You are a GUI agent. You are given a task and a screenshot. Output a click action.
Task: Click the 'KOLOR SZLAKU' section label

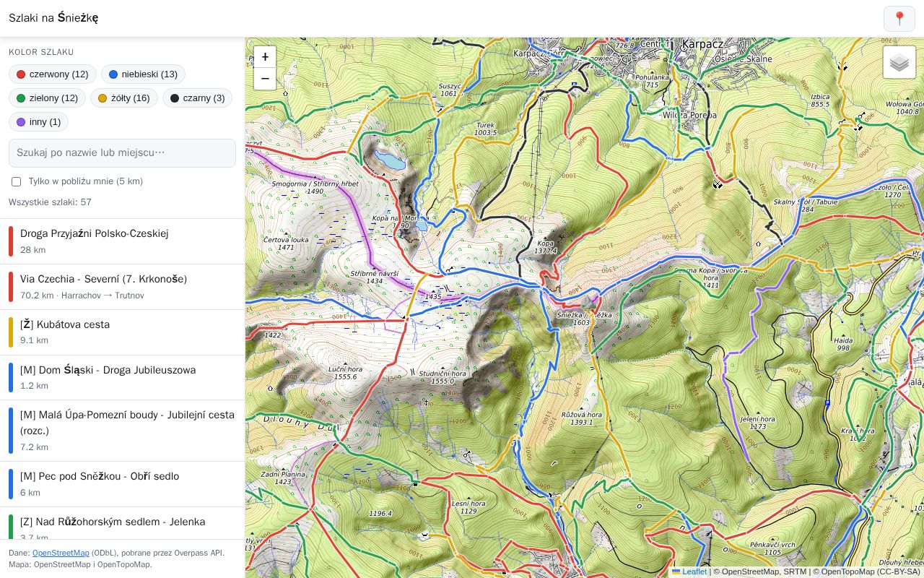coord(41,52)
